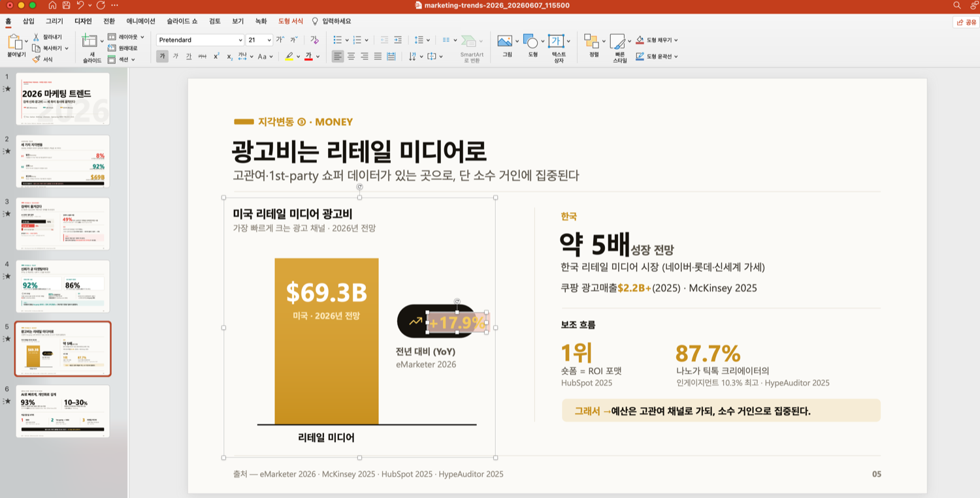Clear all formatting with the eraser 가 icon
Image resolution: width=980 pixels, height=498 pixels.
point(314,40)
